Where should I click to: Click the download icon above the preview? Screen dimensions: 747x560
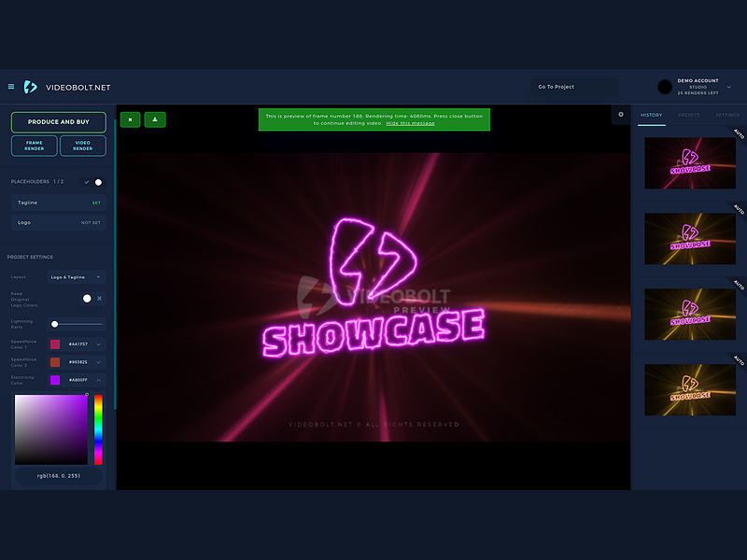coord(155,119)
